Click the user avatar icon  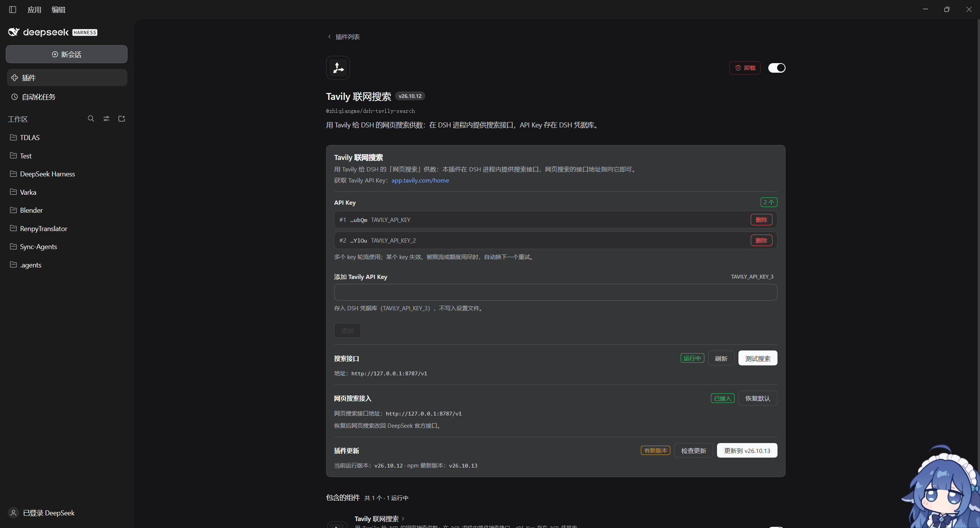tap(13, 513)
